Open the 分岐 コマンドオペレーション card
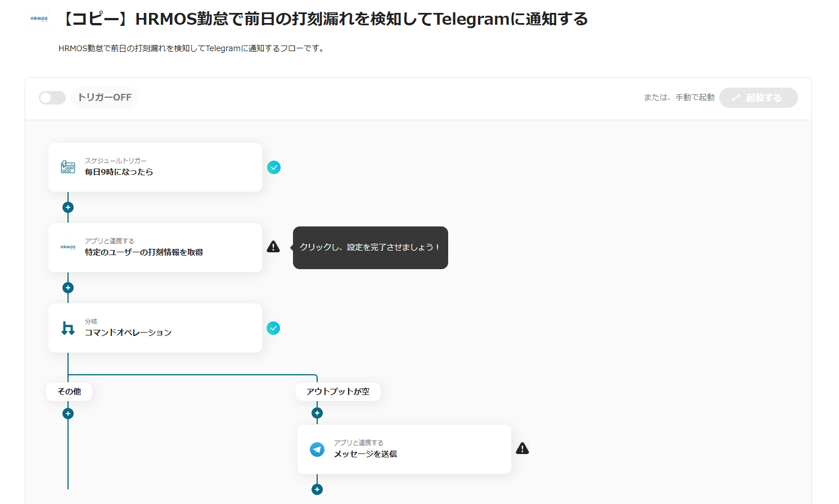Viewport: 839px width, 504px height. click(155, 328)
